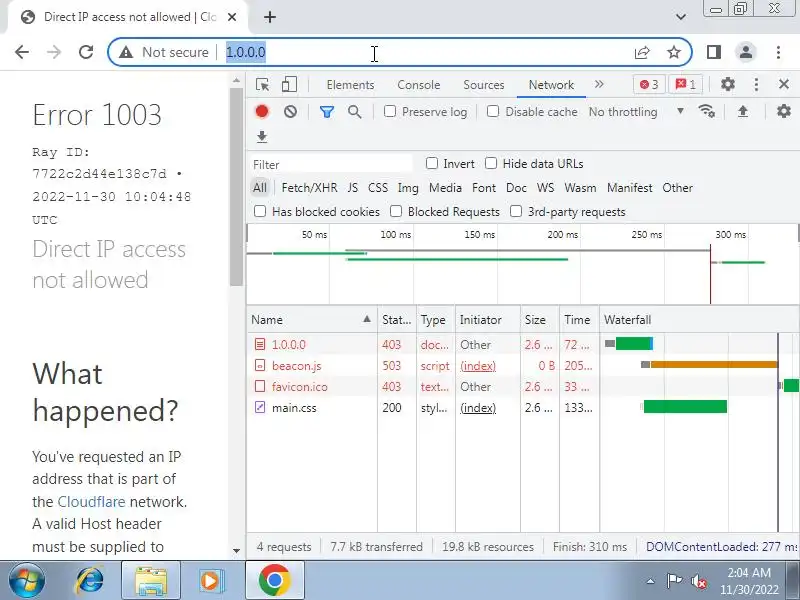Sort the requests by Name column header

pos(312,320)
